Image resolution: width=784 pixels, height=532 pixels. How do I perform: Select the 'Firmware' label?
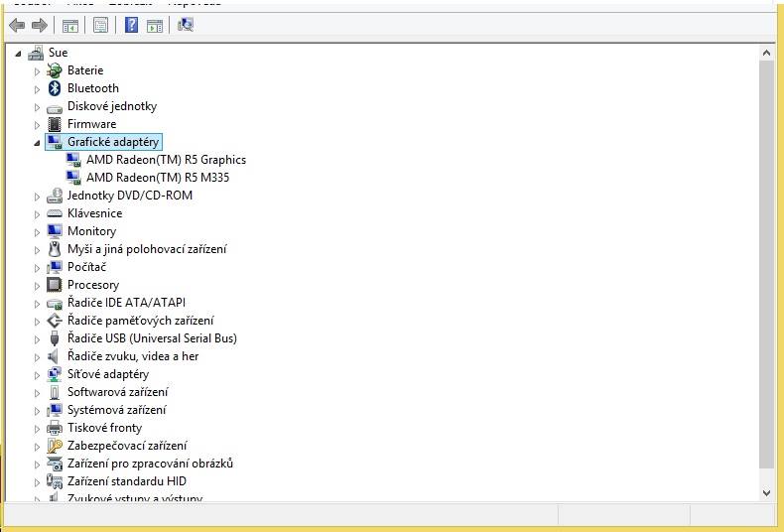tap(91, 124)
